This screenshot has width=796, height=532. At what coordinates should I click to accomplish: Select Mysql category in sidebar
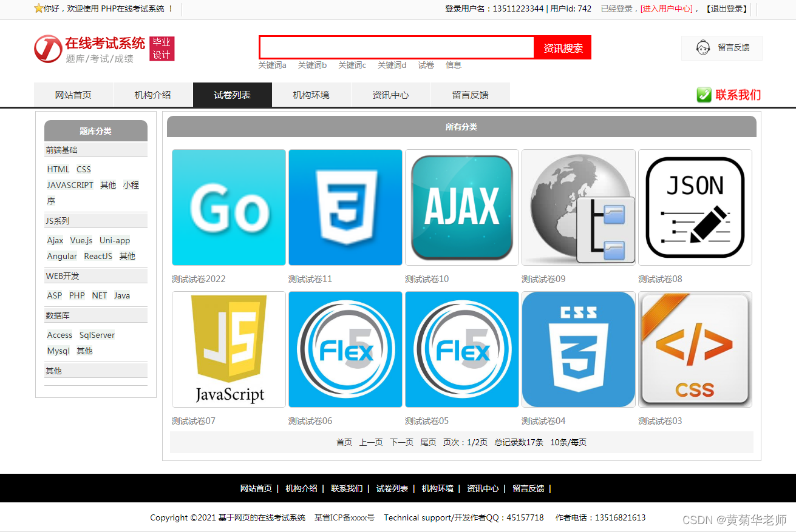click(x=58, y=351)
